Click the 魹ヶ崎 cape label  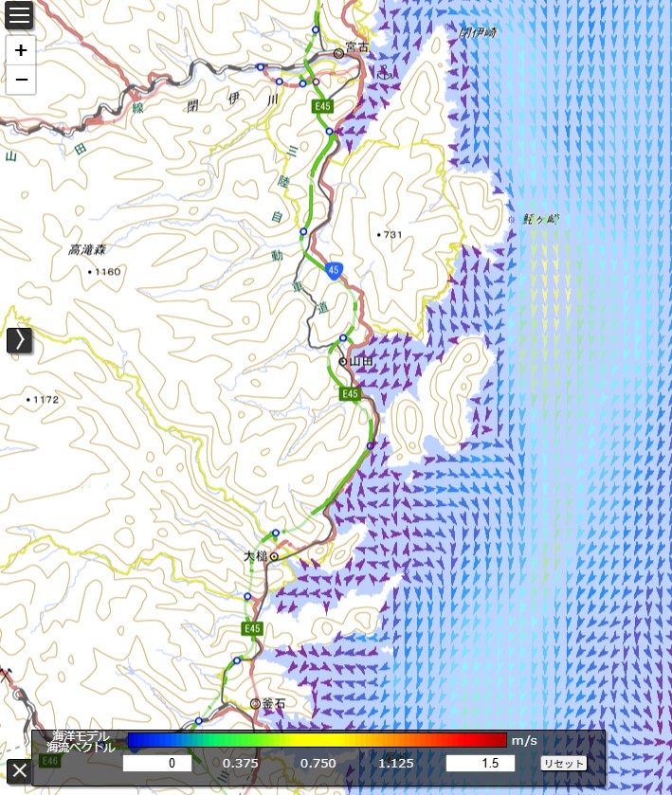pos(540,220)
